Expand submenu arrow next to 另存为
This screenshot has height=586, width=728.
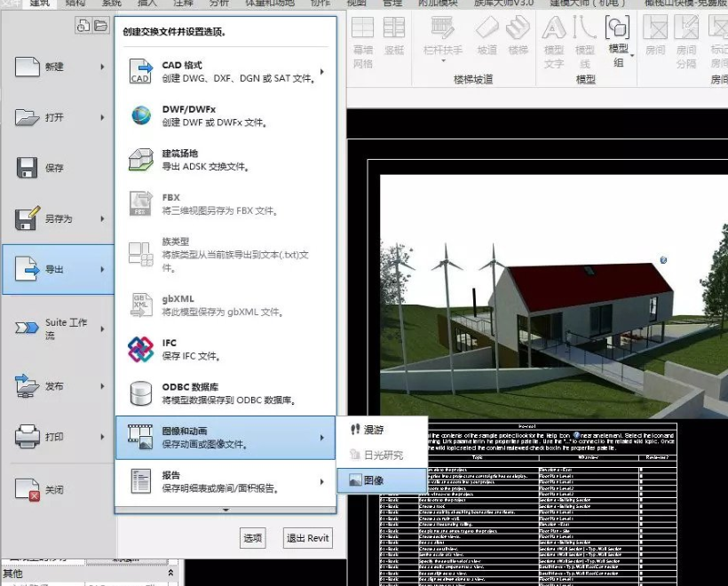pos(102,218)
